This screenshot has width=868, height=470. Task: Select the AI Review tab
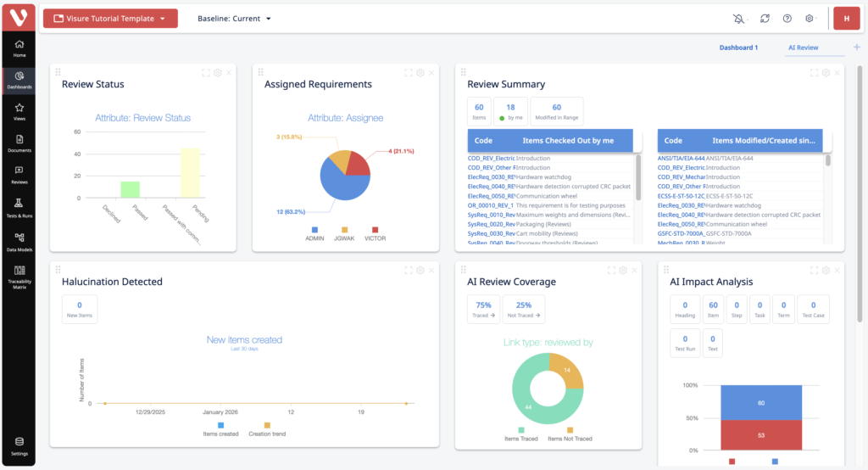point(803,48)
